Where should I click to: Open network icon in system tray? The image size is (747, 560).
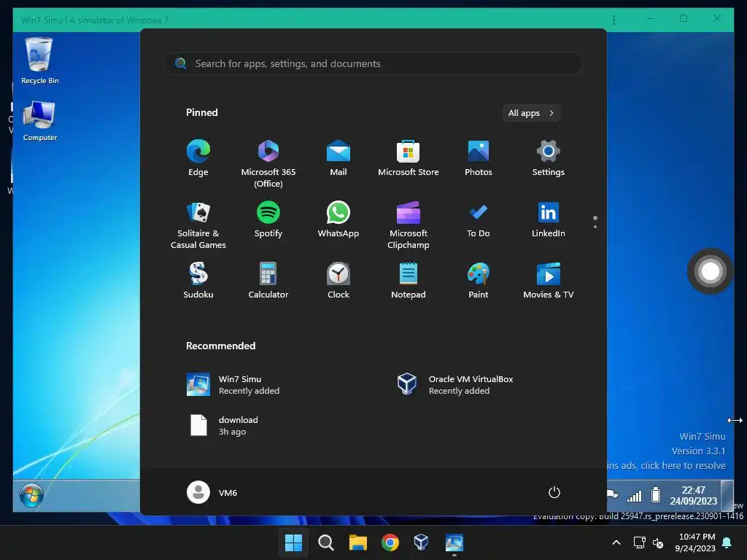click(x=639, y=542)
